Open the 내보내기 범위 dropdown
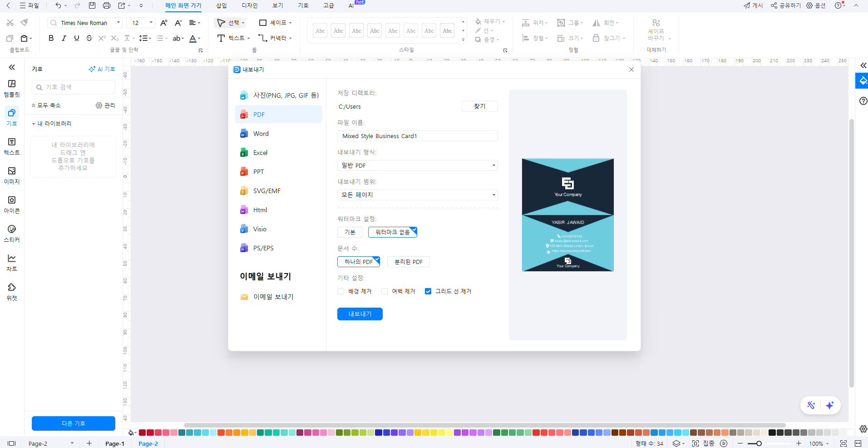 [x=418, y=195]
